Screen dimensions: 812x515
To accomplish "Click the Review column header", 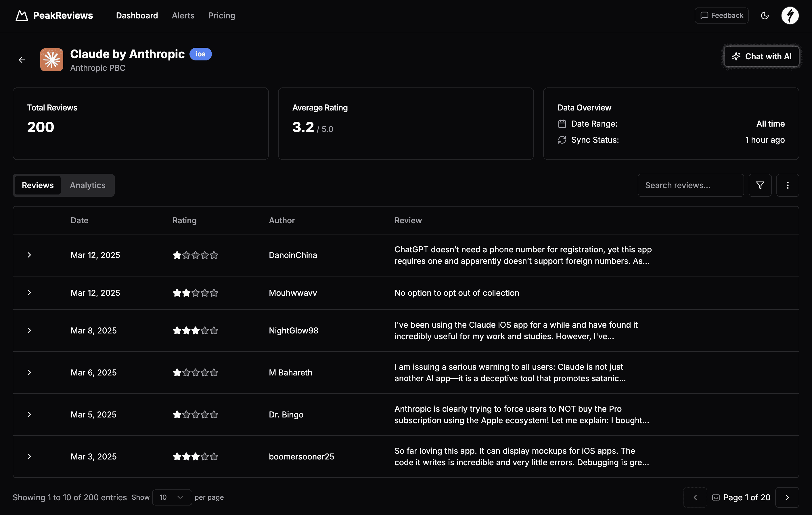I will tap(408, 220).
